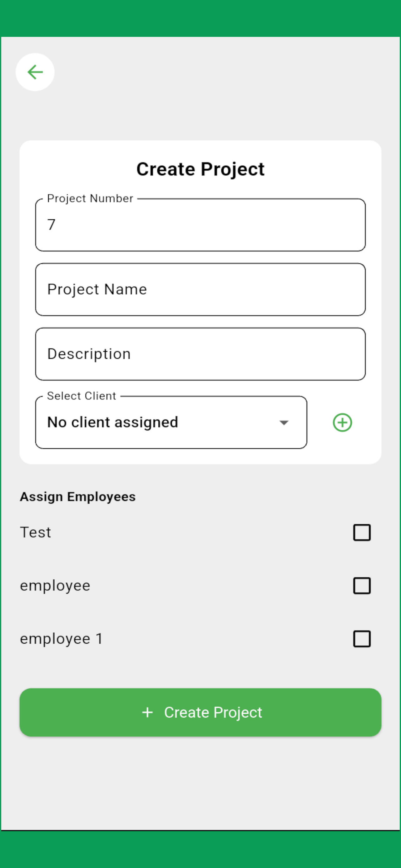
Task: Click the plus icon inside the Create Project button
Action: pos(147,712)
